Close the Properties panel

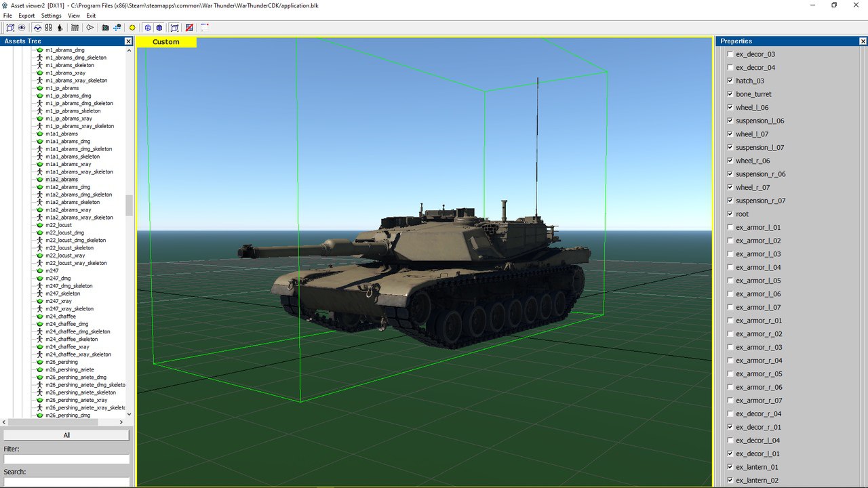pyautogui.click(x=863, y=41)
